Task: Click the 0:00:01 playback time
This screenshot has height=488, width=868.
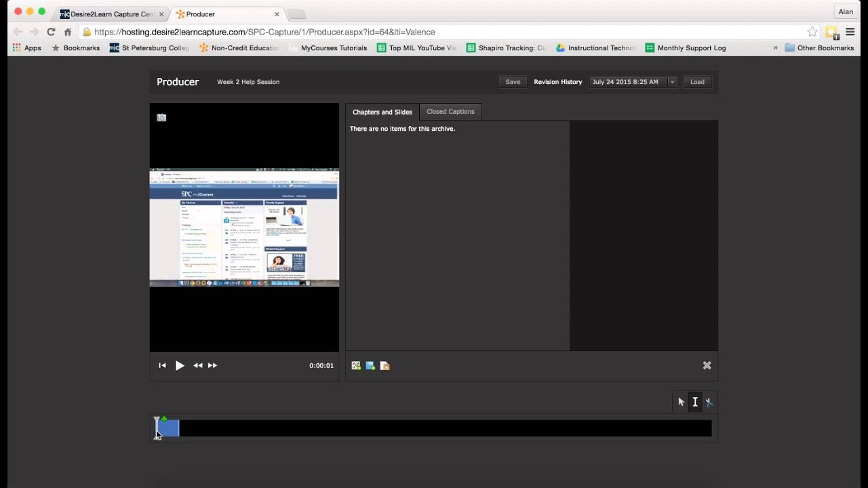Action: click(x=321, y=365)
